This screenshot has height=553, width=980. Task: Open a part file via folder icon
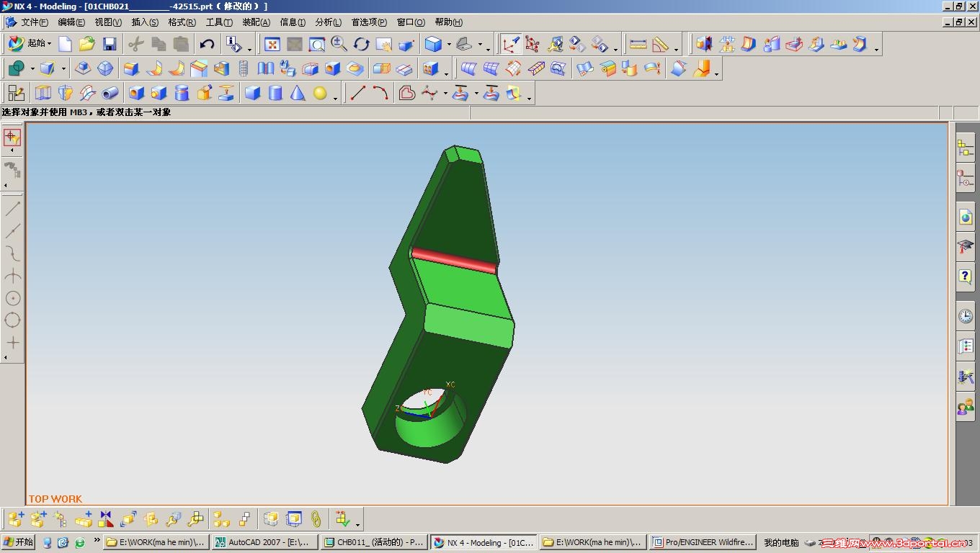tap(87, 45)
